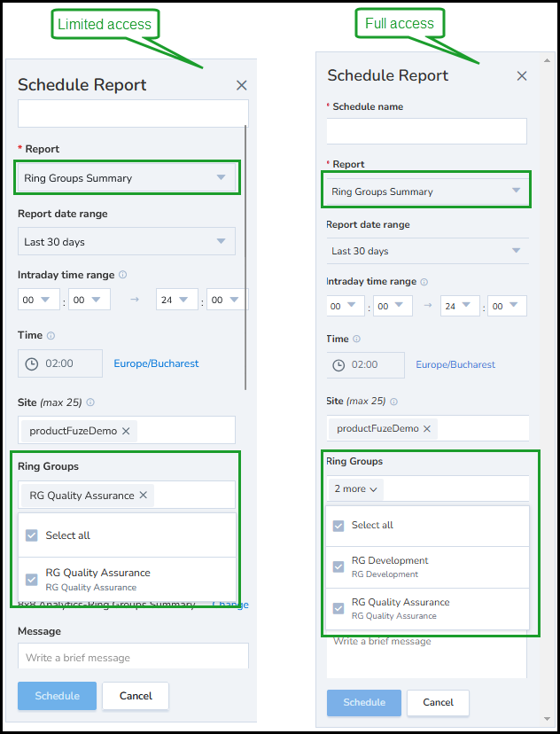
Task: Uncheck RG Development in the Ring Groups list
Action: [x=338, y=566]
